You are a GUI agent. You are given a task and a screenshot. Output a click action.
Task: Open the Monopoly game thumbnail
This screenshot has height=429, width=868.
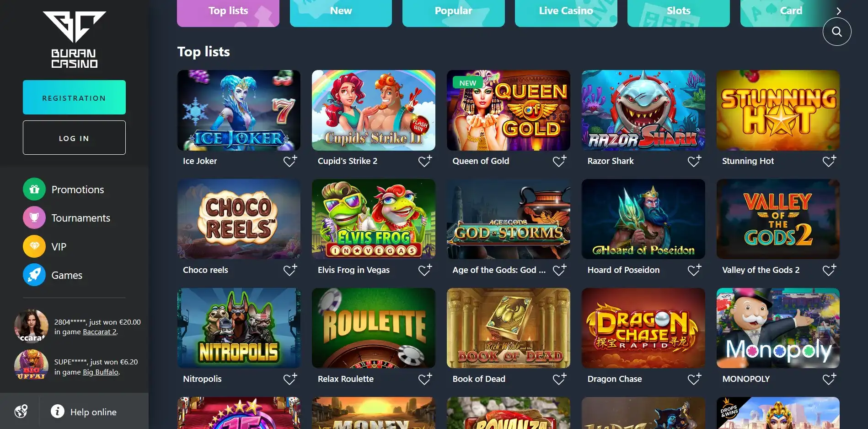tap(778, 328)
